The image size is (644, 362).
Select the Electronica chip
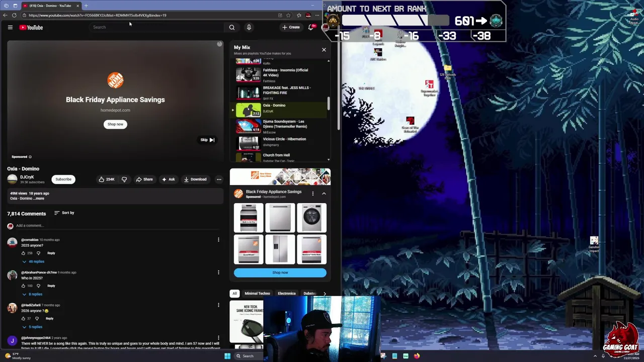click(x=287, y=294)
